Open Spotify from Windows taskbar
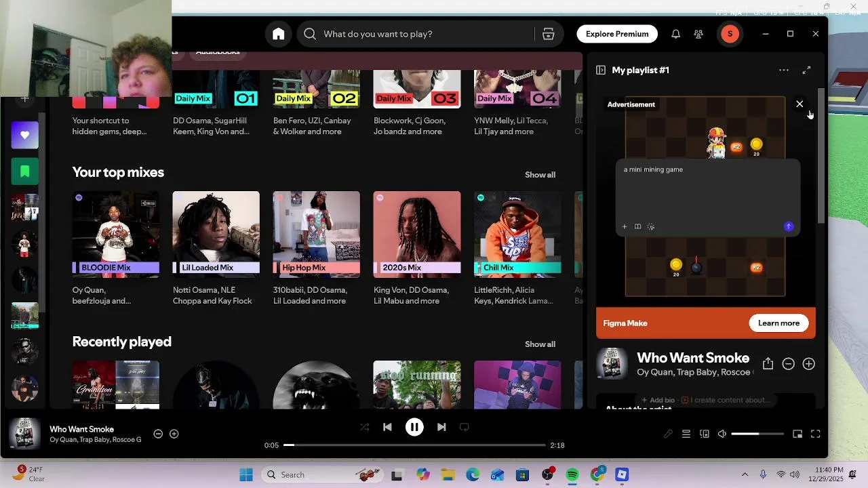This screenshot has width=868, height=488. click(x=572, y=474)
